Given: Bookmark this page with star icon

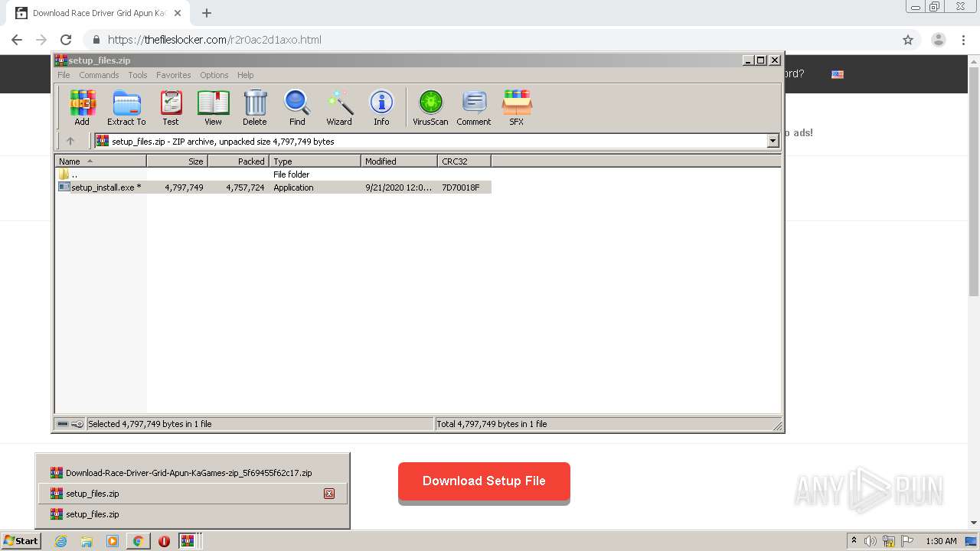Looking at the screenshot, I should point(908,40).
